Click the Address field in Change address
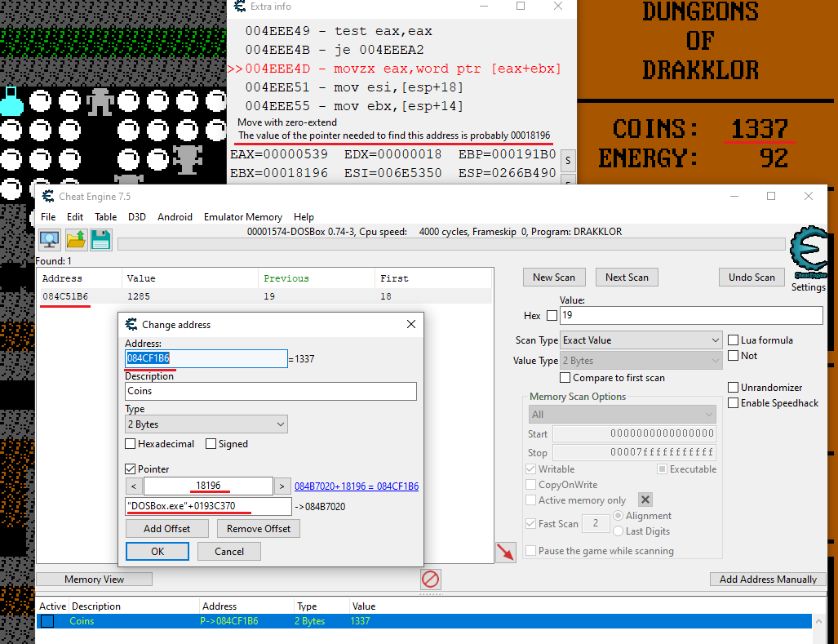 (206, 358)
